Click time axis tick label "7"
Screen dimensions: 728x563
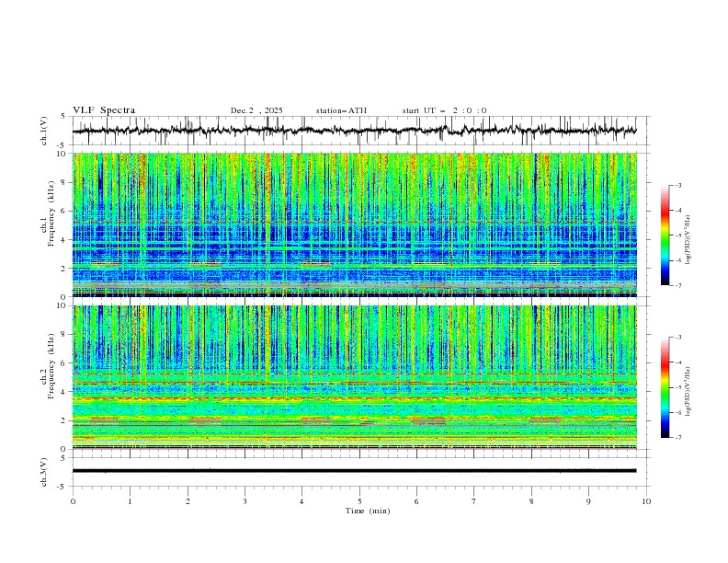(474, 501)
